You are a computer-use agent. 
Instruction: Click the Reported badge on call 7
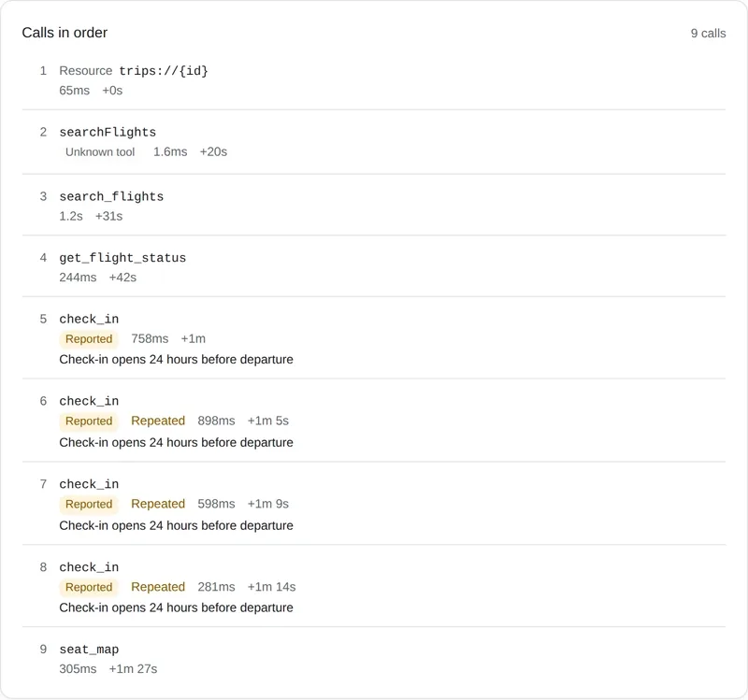(x=89, y=504)
